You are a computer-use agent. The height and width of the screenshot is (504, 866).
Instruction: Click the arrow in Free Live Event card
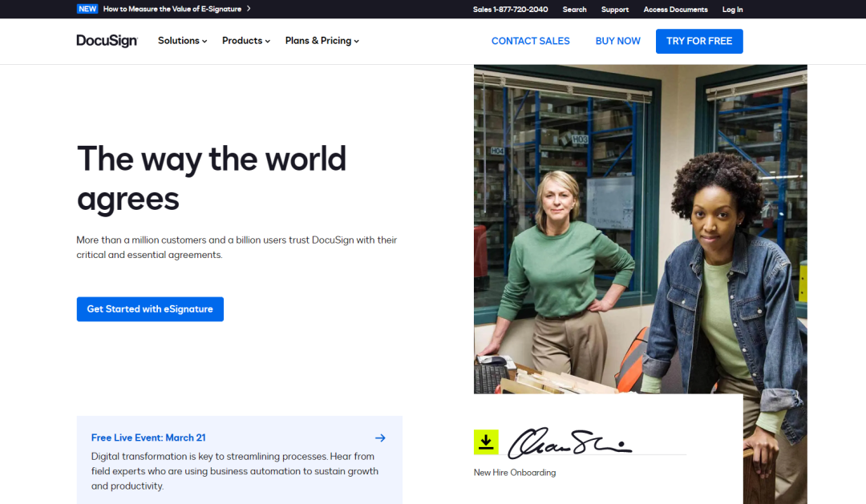click(x=380, y=437)
